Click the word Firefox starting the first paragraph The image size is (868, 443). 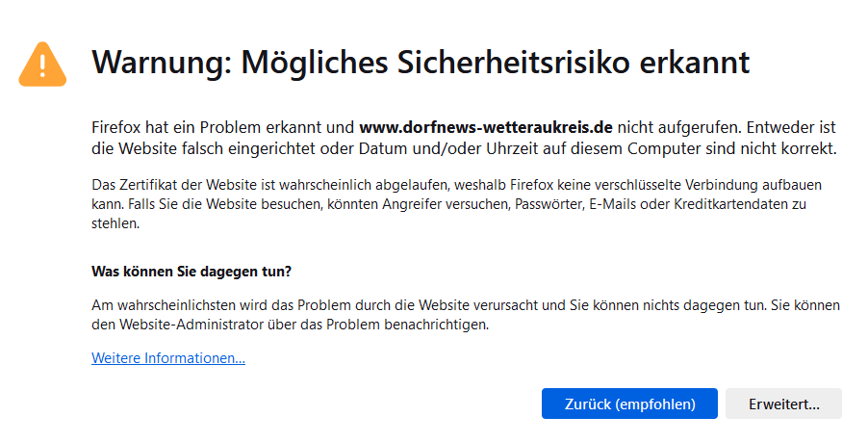tap(115, 128)
